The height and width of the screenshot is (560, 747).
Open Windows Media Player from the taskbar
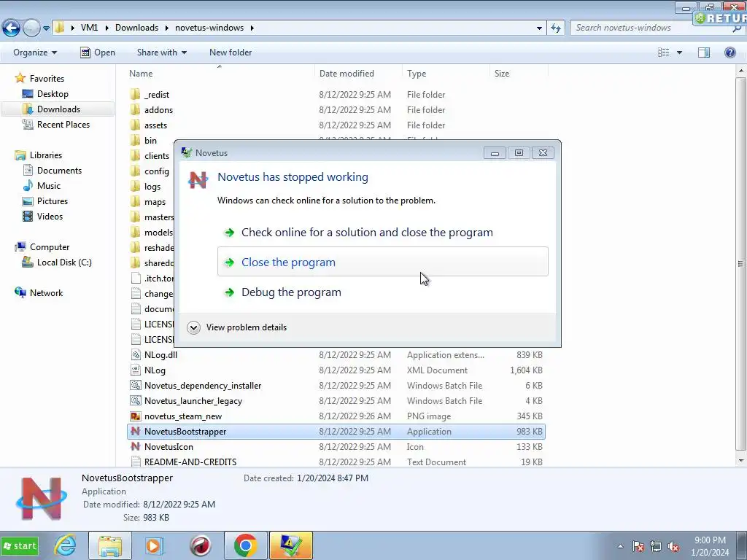(x=154, y=545)
